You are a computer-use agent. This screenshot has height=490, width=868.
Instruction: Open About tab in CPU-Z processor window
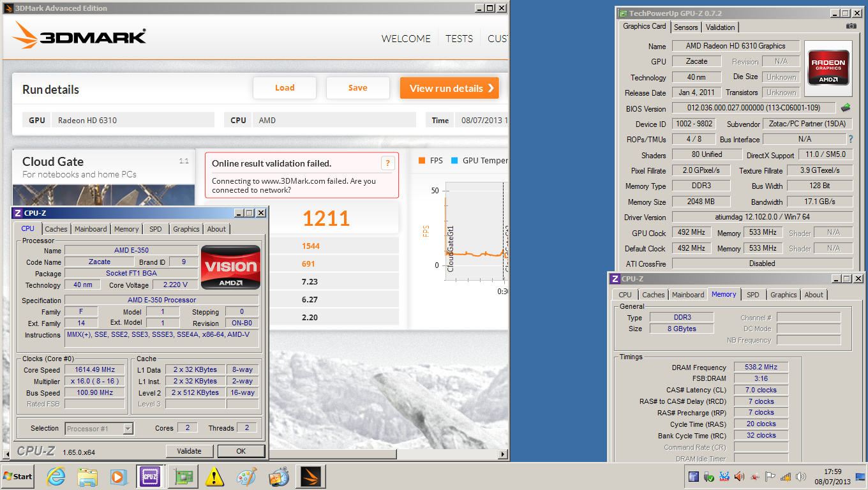coord(216,229)
